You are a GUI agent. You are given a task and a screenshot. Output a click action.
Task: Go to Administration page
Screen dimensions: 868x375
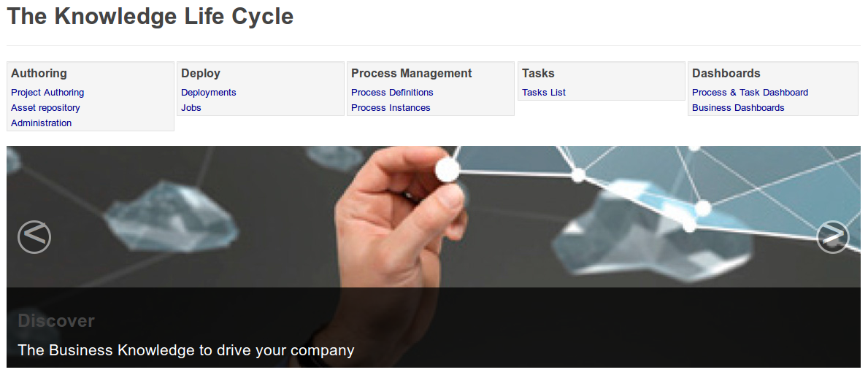point(42,123)
